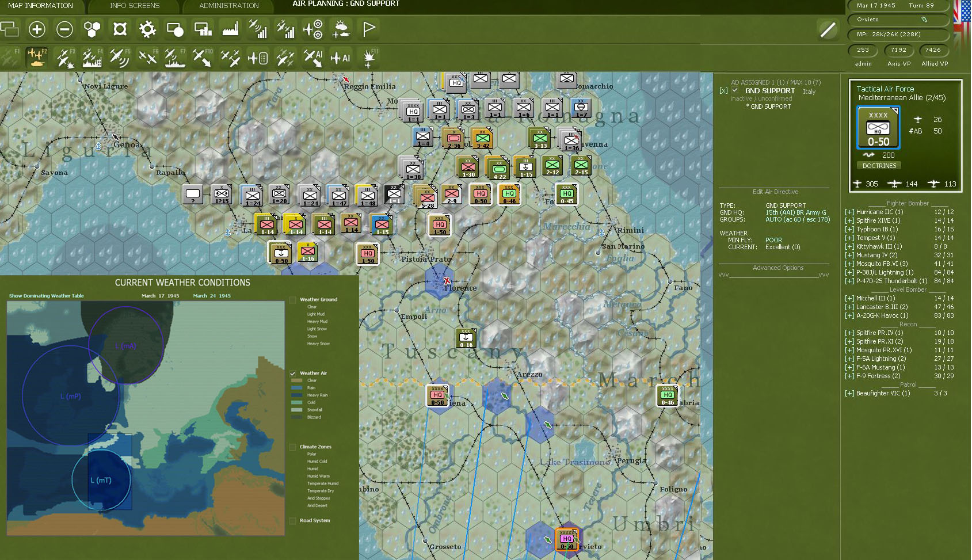Screen dimensions: 972x560
Task: Expand the Mosquito FB.VI aircraft row
Action: [x=849, y=264]
